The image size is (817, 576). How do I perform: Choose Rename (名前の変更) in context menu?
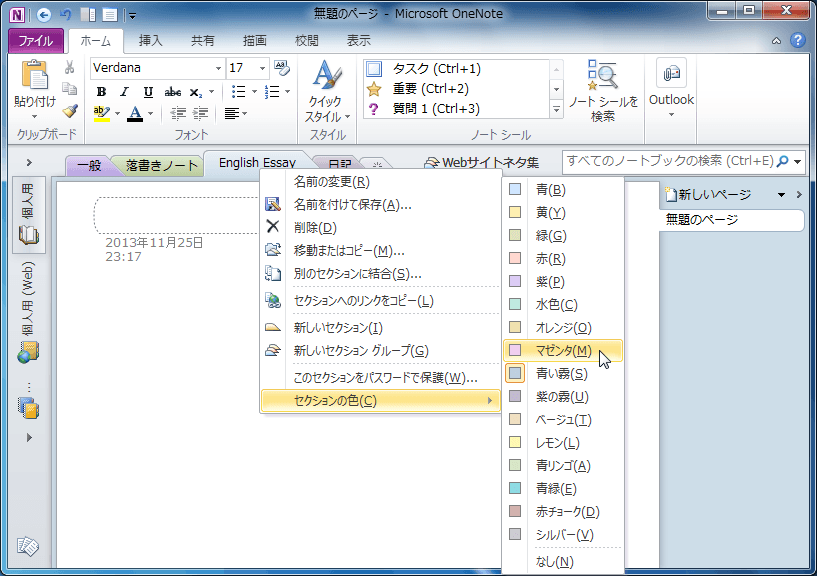(380, 182)
